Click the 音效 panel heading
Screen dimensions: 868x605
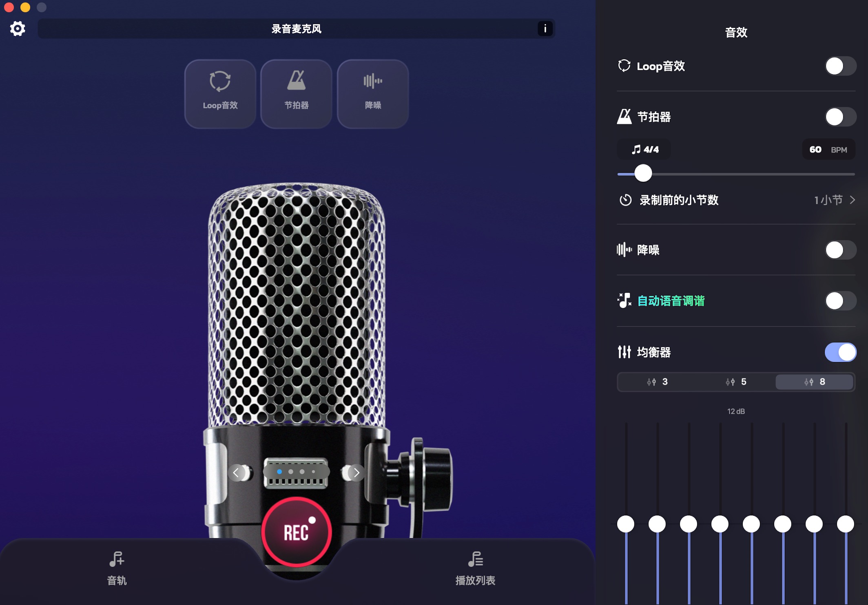[x=736, y=32]
